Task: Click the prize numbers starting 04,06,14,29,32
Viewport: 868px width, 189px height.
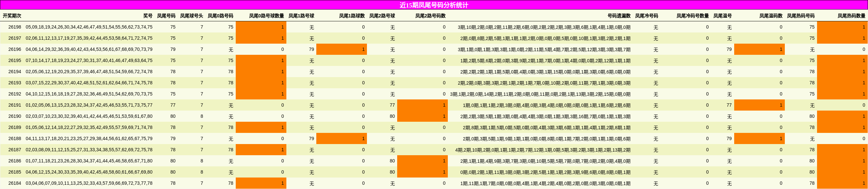Action: coord(89,49)
